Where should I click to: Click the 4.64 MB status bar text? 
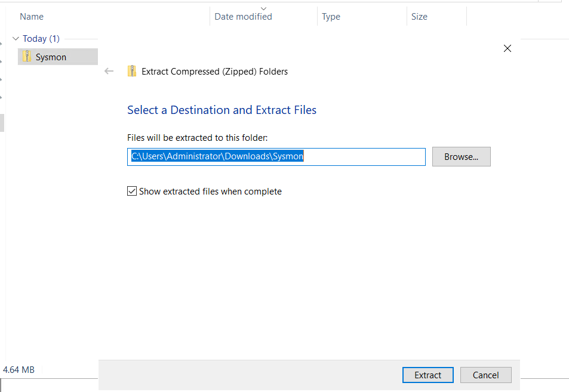[19, 370]
